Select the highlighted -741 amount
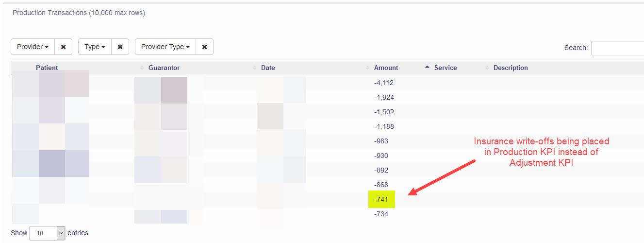644x243 pixels. pyautogui.click(x=381, y=199)
